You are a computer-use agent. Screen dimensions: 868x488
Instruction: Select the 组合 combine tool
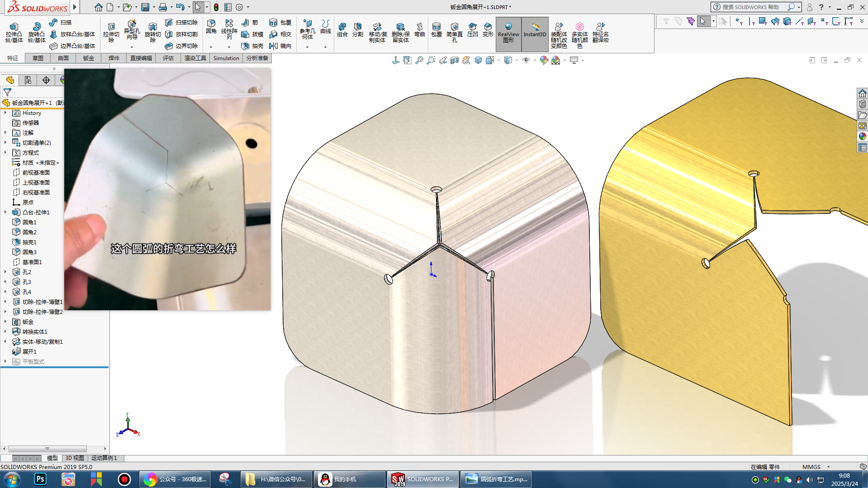click(342, 30)
